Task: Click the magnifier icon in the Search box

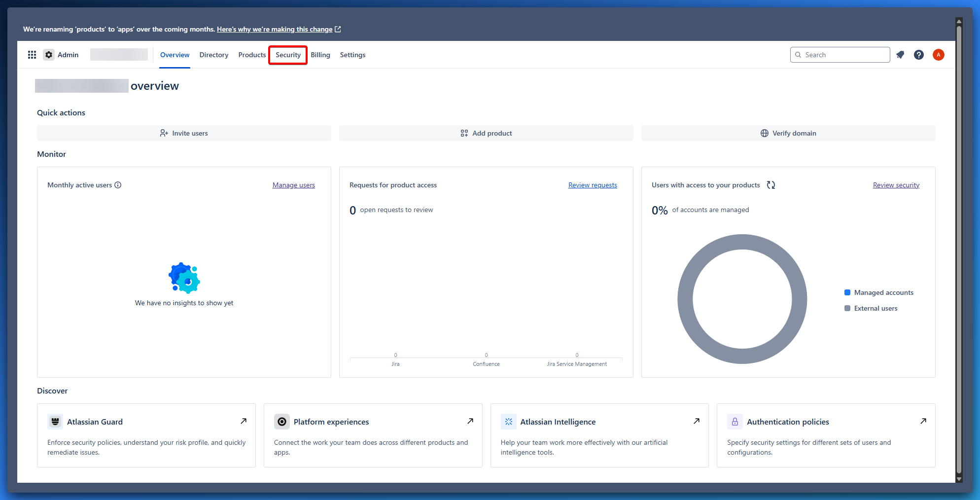Action: 798,55
